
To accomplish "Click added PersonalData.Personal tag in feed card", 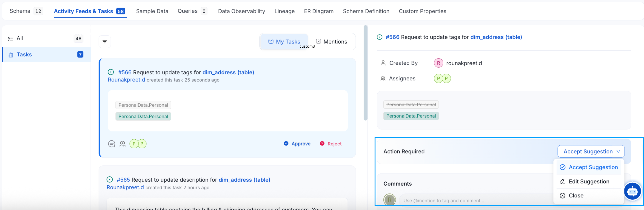I will pos(143,116).
